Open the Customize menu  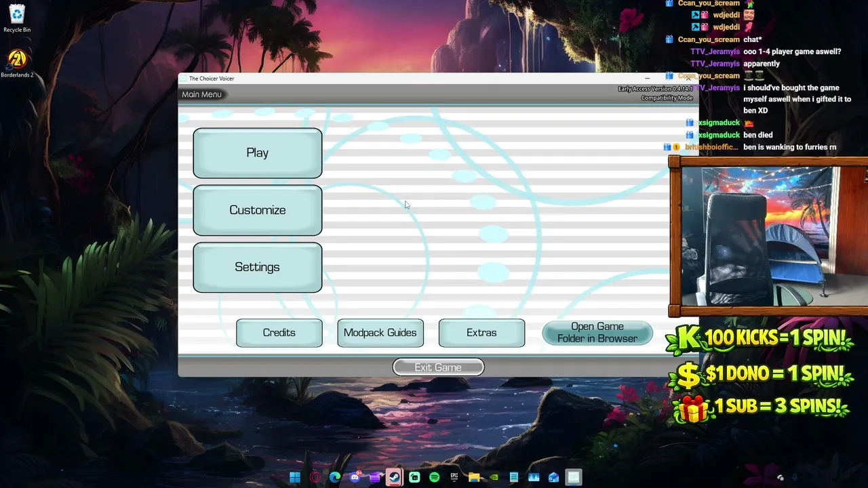pos(258,210)
